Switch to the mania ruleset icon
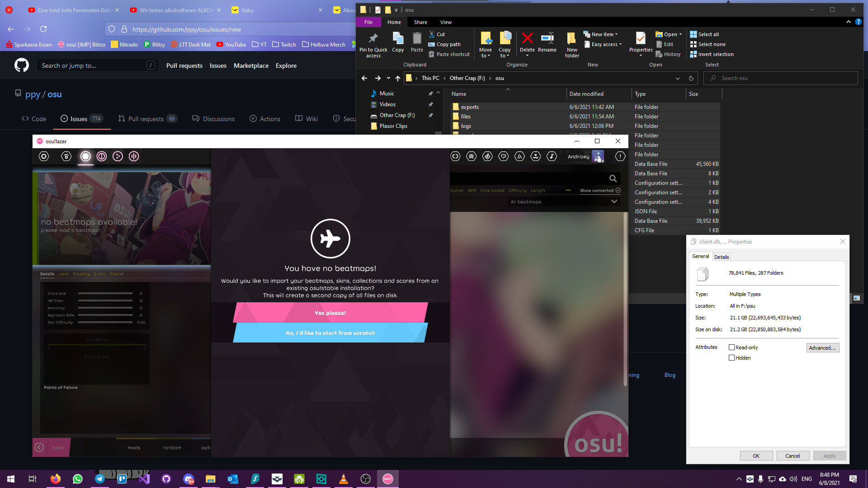This screenshot has height=488, width=868. tap(134, 156)
